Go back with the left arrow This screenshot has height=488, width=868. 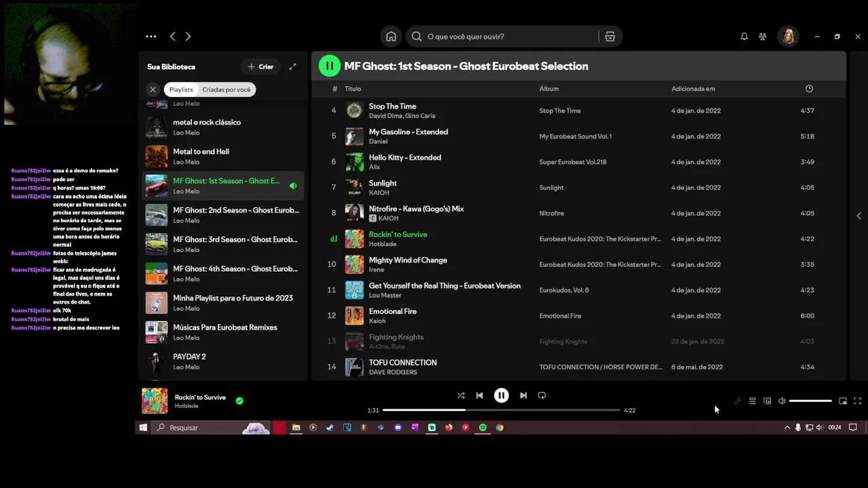172,37
